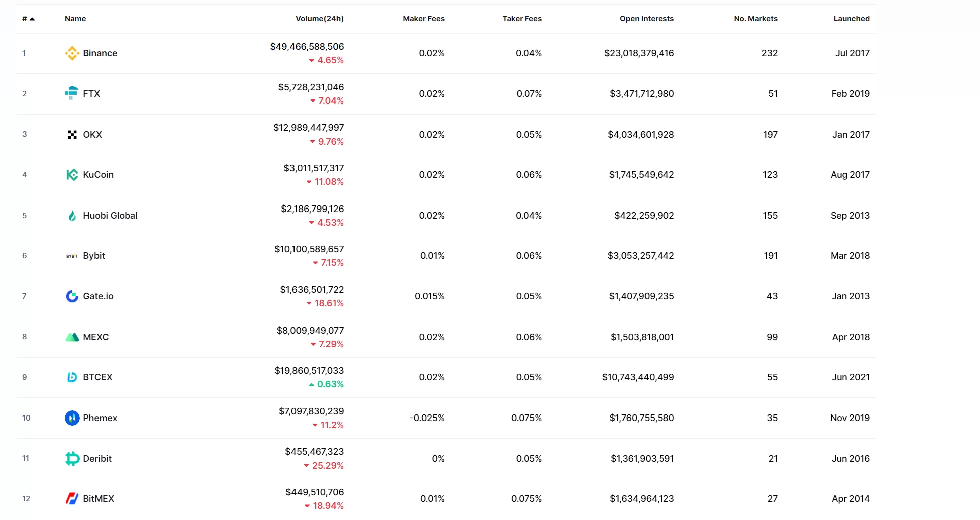Click the FTX logo icon
This screenshot has height=520, width=980.
(x=72, y=93)
